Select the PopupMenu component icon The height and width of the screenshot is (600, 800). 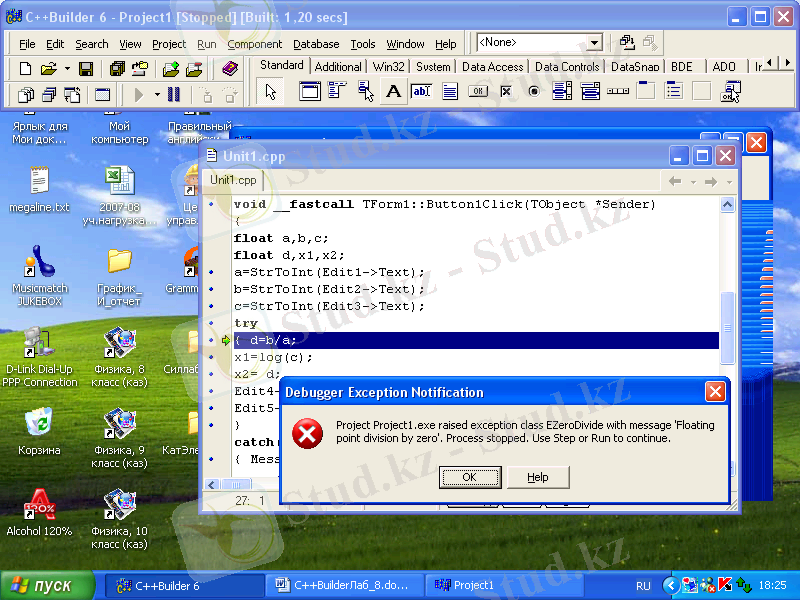[x=365, y=92]
